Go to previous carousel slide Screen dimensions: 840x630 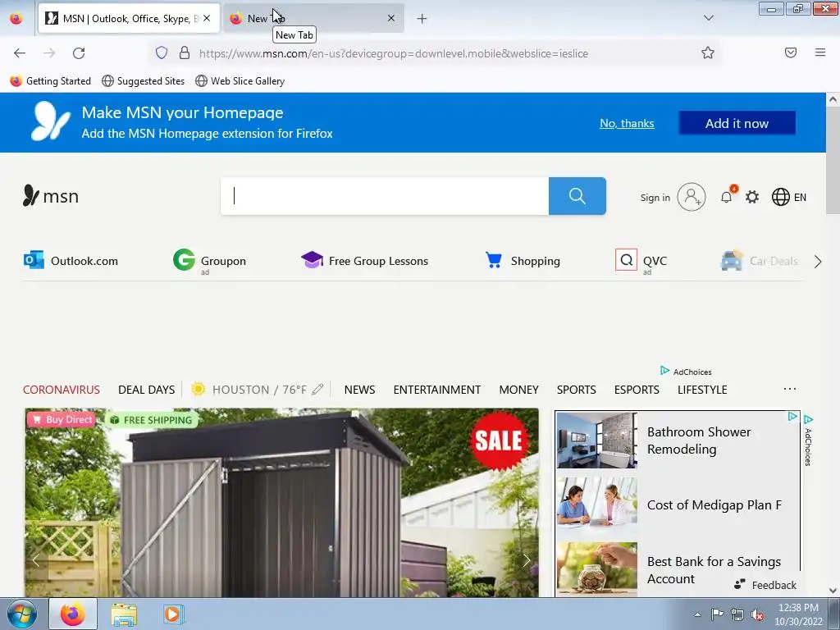pos(36,560)
